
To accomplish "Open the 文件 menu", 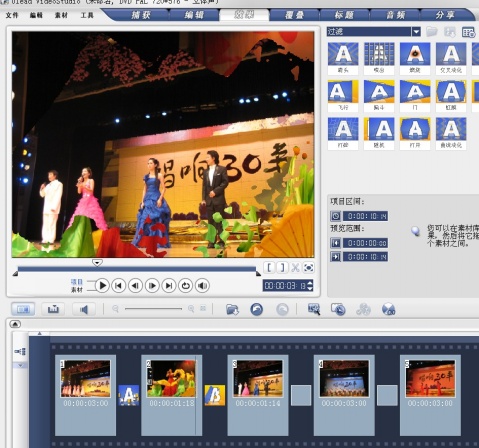I will tap(12, 15).
